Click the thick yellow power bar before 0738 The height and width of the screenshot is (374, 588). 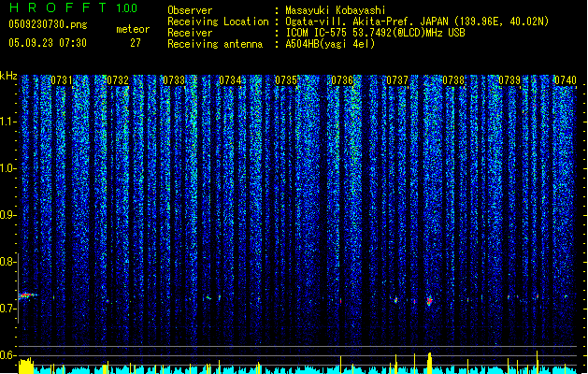pos(430,363)
